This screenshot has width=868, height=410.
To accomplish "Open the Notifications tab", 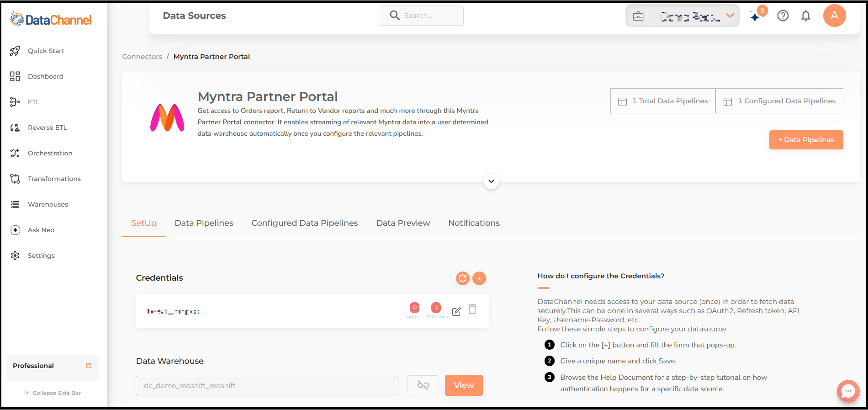I will (x=474, y=223).
